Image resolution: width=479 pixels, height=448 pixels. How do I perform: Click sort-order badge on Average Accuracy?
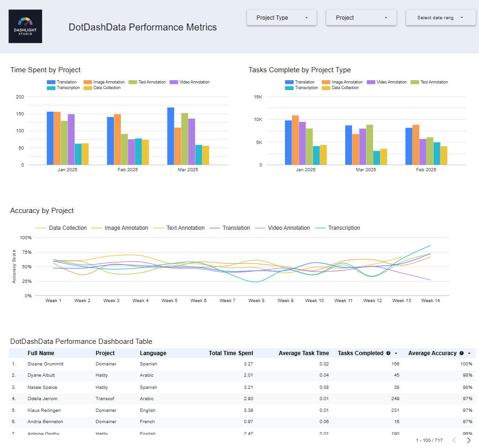click(462, 353)
